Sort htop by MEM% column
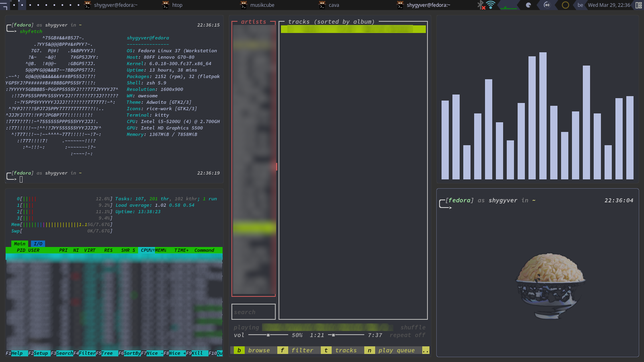The height and width of the screenshot is (362, 644). [161, 250]
